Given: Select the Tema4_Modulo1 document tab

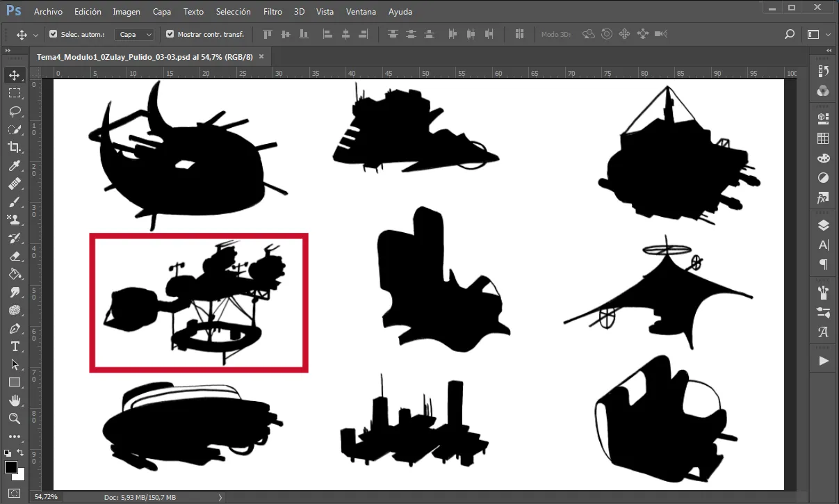Looking at the screenshot, I should [149, 57].
